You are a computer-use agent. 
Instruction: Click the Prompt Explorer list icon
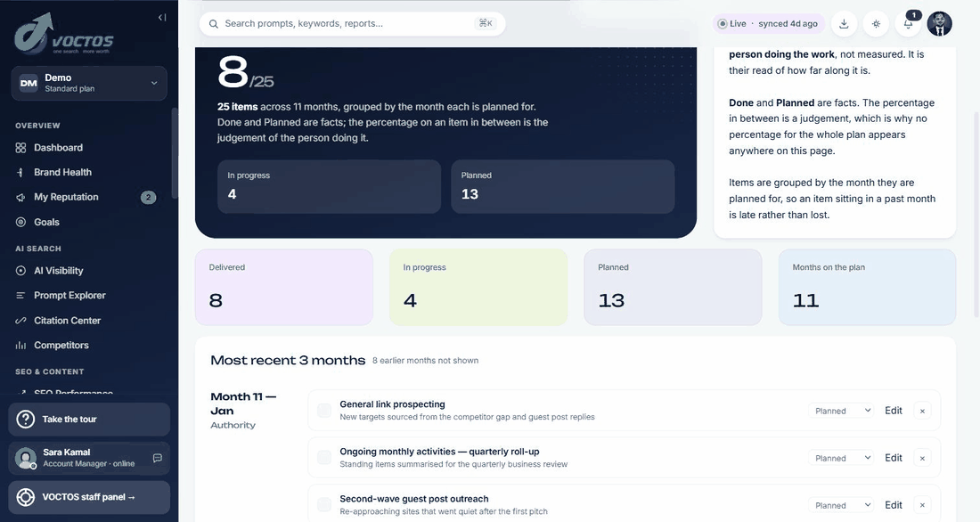coord(20,295)
